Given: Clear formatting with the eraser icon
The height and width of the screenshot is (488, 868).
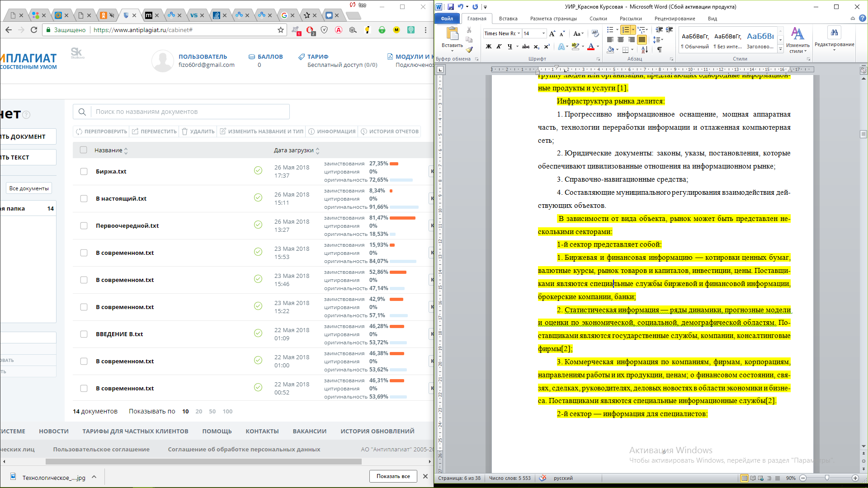Looking at the screenshot, I should pos(595,33).
